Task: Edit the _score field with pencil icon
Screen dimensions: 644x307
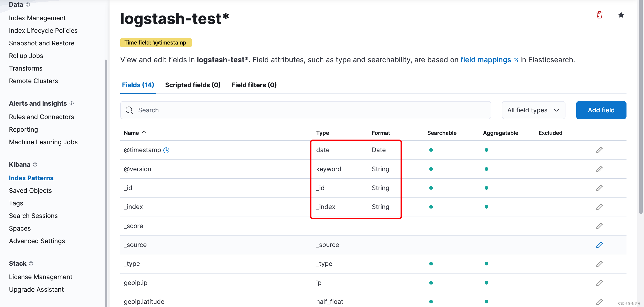Action: click(599, 226)
